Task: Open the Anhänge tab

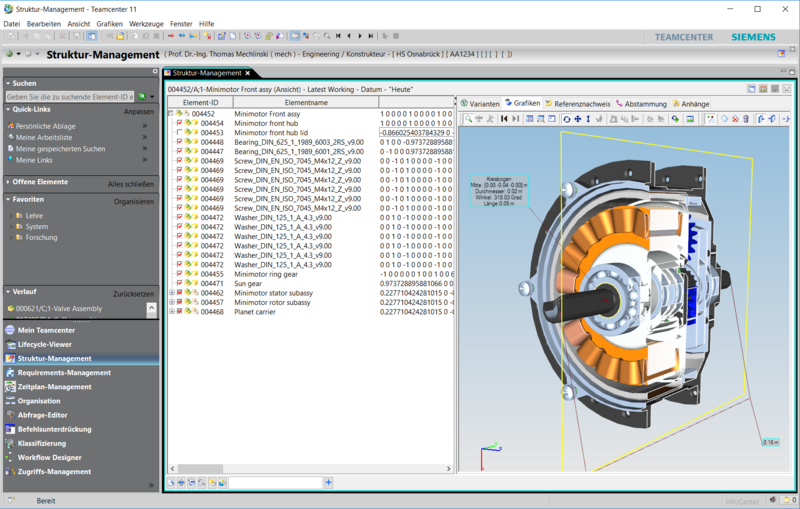Action: [691, 104]
